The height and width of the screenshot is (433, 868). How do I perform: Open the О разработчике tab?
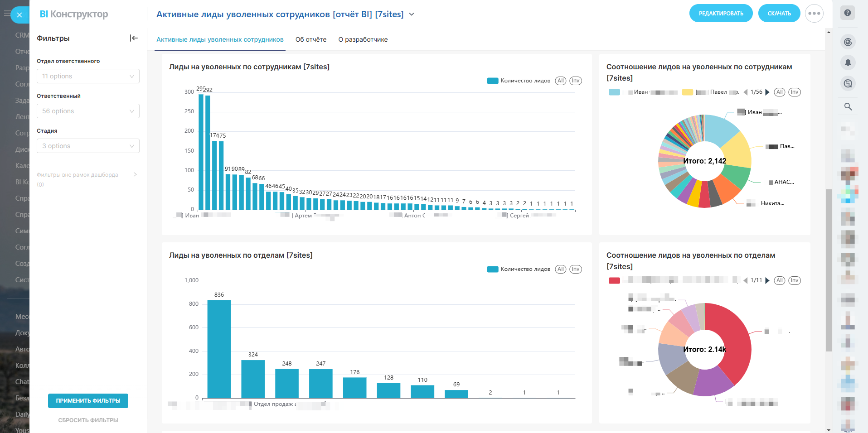click(363, 39)
